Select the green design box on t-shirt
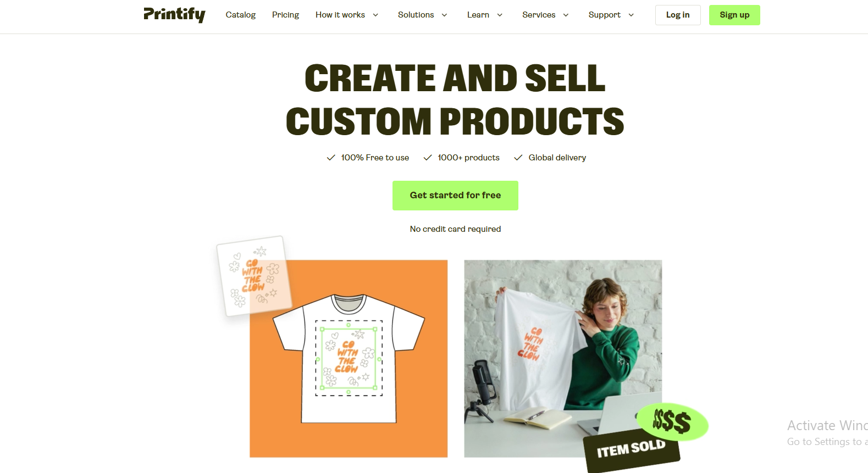The width and height of the screenshot is (868, 473). [x=349, y=358]
